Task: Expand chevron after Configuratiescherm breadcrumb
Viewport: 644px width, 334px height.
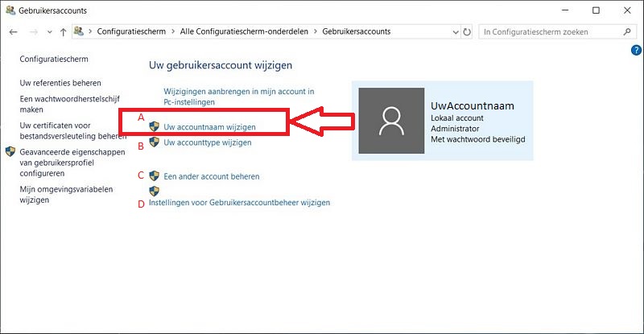Action: 173,31
